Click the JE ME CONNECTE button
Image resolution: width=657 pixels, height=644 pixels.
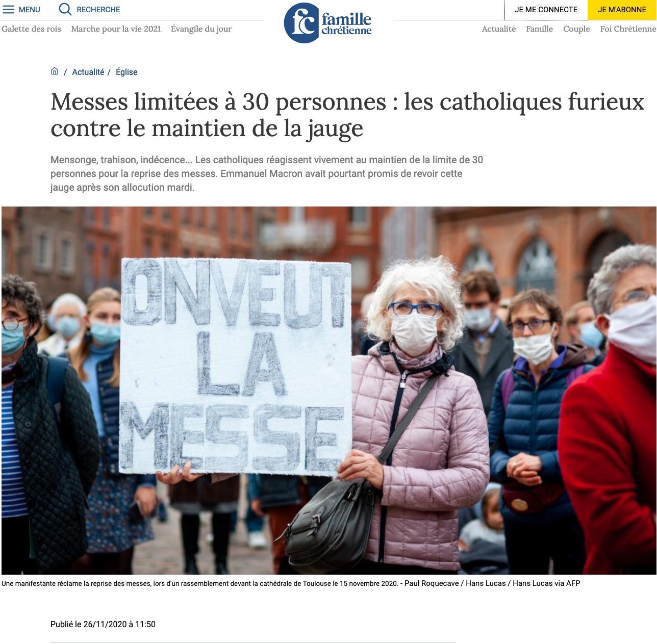click(546, 10)
